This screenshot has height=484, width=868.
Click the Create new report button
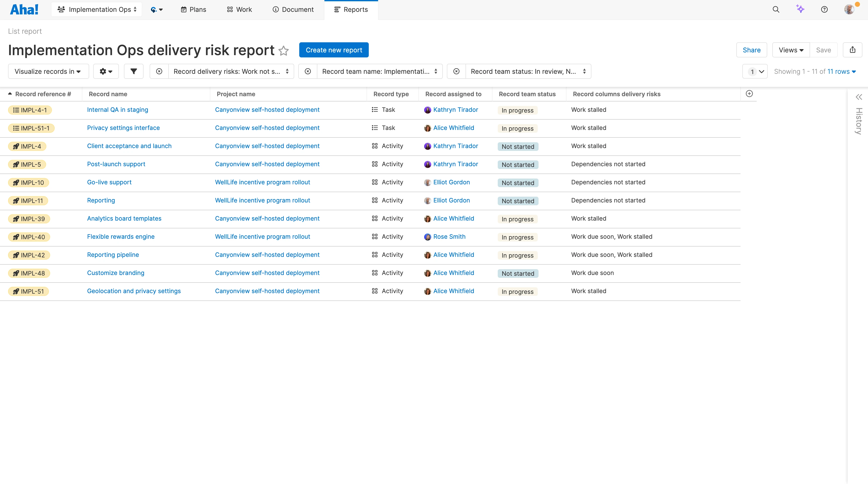pyautogui.click(x=333, y=50)
